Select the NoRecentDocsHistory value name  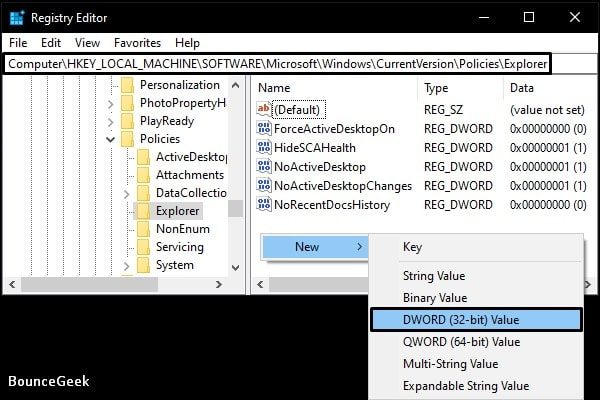pyautogui.click(x=332, y=204)
